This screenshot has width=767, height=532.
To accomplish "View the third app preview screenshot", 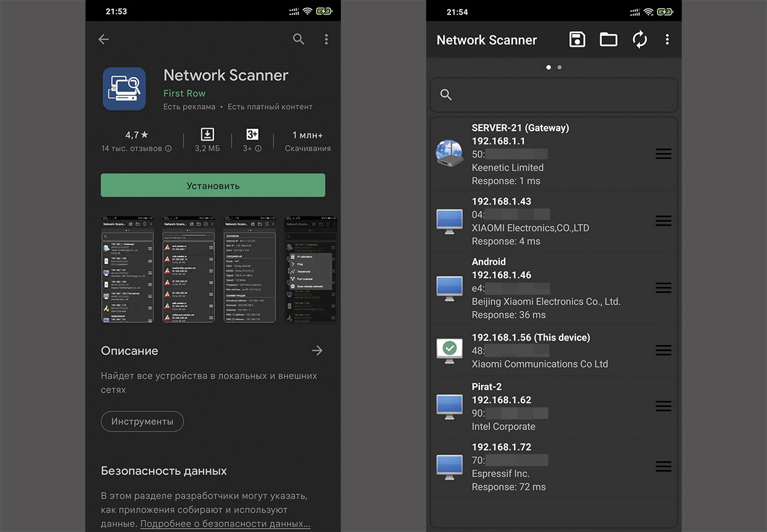I will tap(250, 270).
